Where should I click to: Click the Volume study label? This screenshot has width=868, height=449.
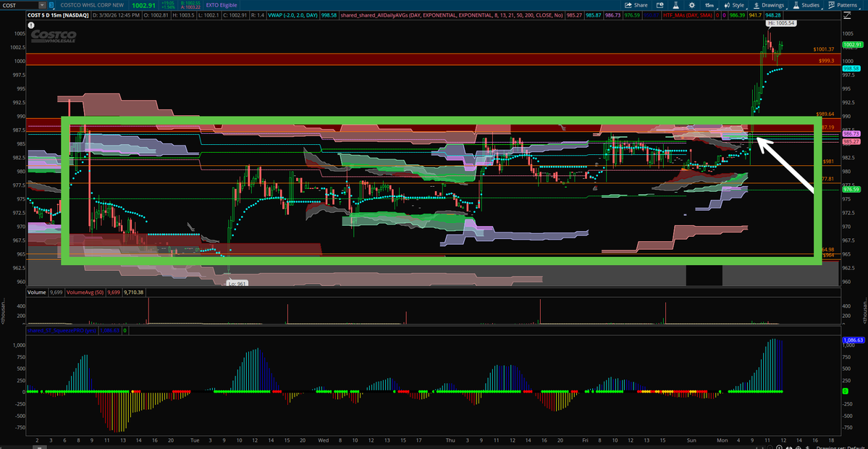(36, 291)
